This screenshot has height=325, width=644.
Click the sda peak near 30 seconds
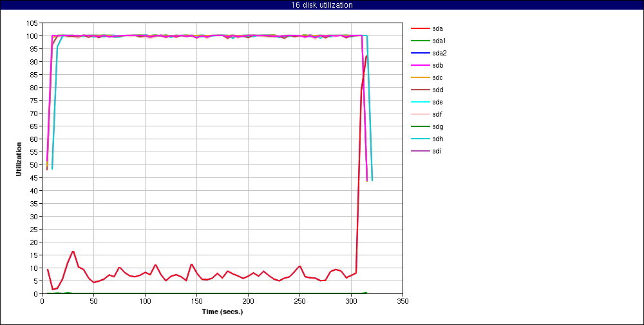[x=73, y=251]
